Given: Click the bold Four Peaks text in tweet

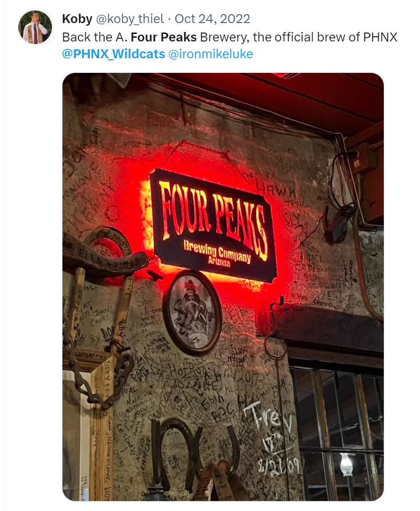Looking at the screenshot, I should point(164,37).
